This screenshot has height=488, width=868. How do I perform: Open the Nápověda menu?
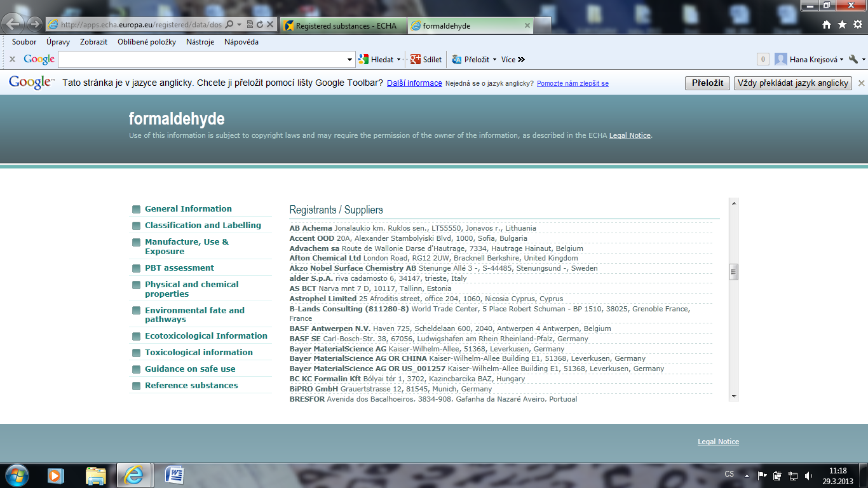point(241,42)
